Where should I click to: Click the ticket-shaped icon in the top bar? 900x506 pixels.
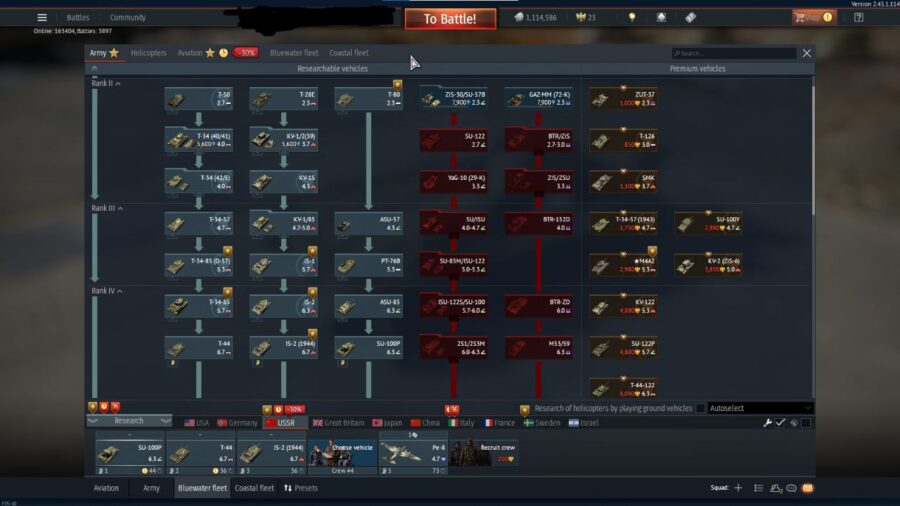click(x=690, y=17)
